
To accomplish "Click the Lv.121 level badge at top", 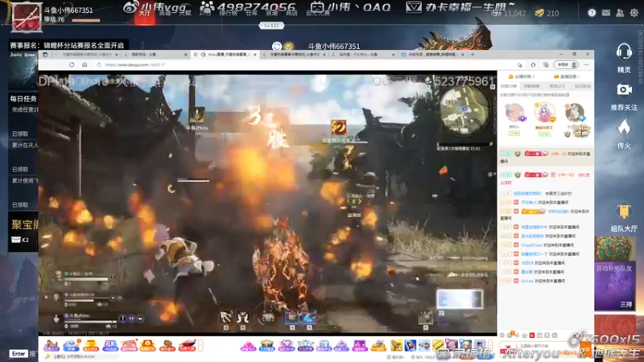I will [271, 26].
